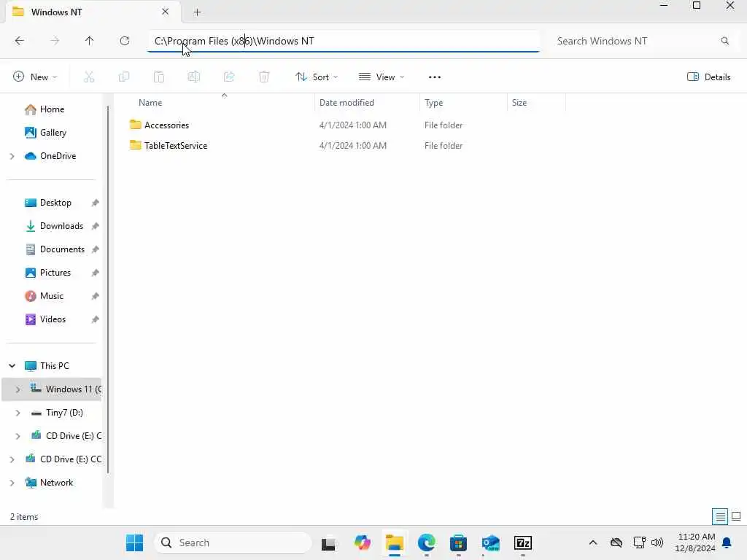Open the See more options menu
This screenshot has width=747, height=560.
(435, 77)
